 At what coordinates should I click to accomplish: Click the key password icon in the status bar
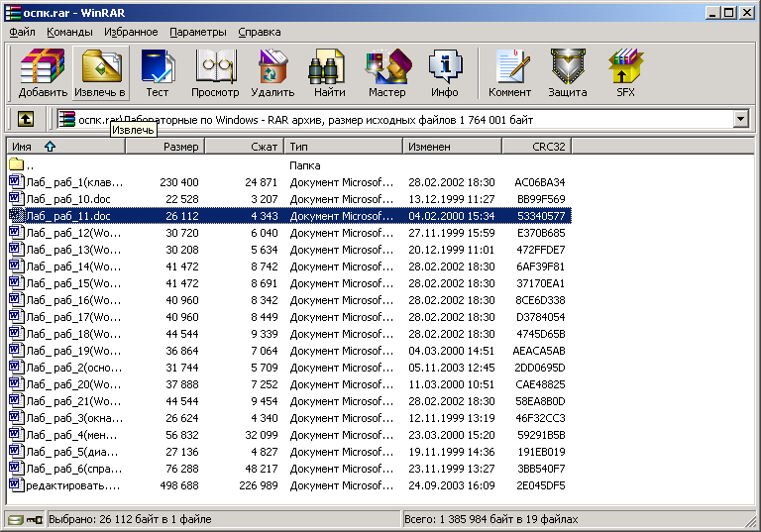tap(35, 520)
